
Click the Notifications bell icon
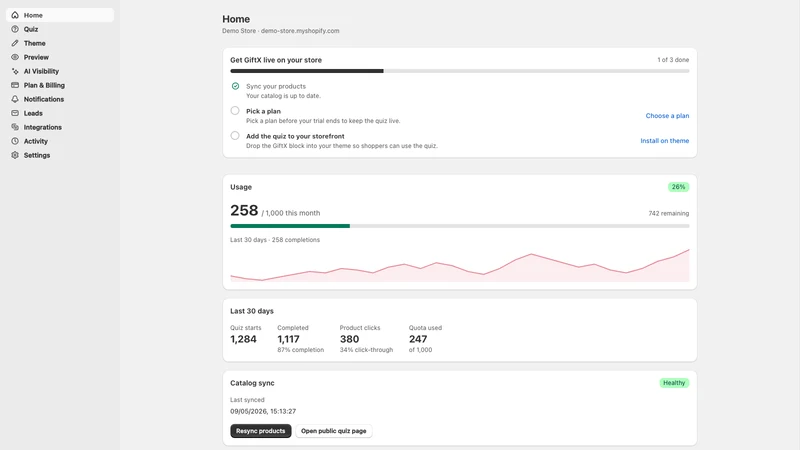pyautogui.click(x=15, y=99)
